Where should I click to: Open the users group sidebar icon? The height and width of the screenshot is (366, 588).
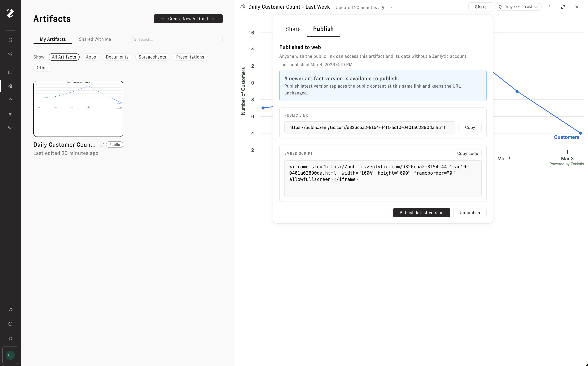(10, 127)
